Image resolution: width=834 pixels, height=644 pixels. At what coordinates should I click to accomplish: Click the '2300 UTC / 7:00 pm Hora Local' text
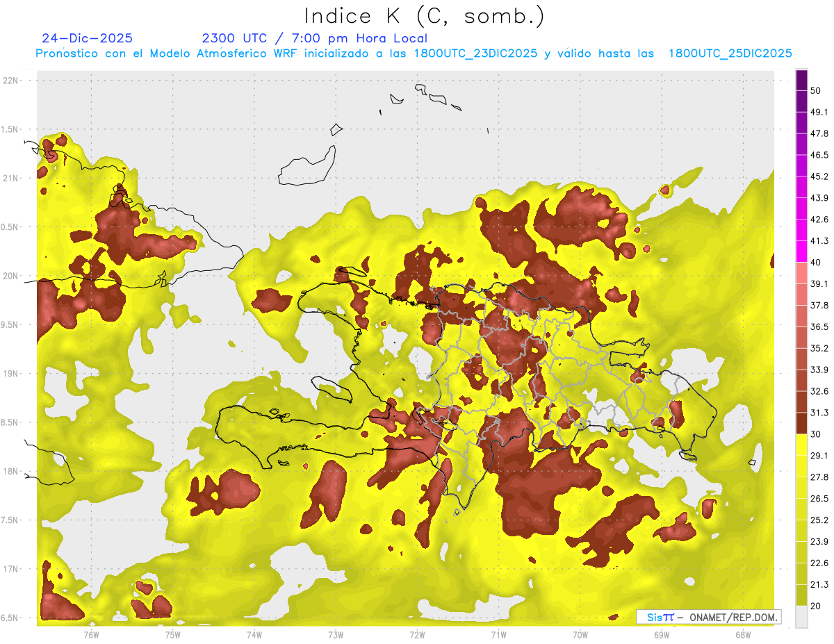[x=314, y=38]
